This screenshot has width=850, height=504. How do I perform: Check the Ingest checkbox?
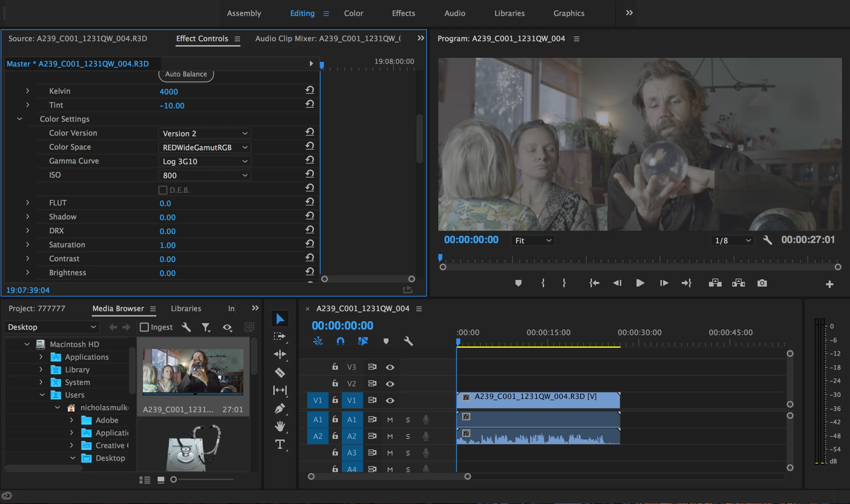[x=144, y=327]
